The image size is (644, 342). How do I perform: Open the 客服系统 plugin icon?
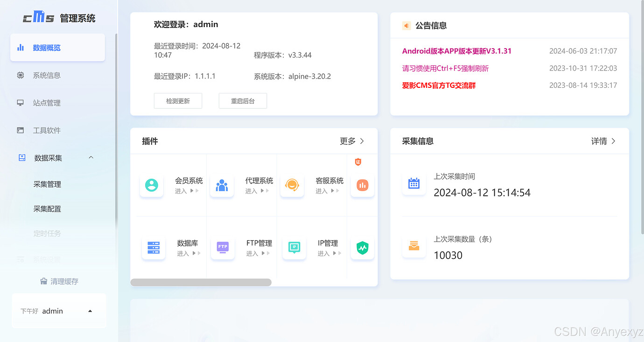point(292,185)
